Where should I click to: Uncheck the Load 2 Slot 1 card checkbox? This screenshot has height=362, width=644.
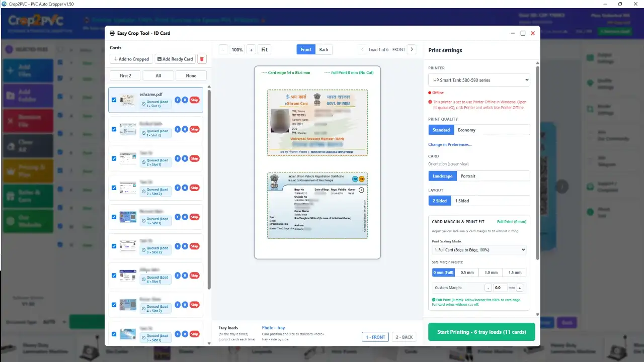[114, 158]
